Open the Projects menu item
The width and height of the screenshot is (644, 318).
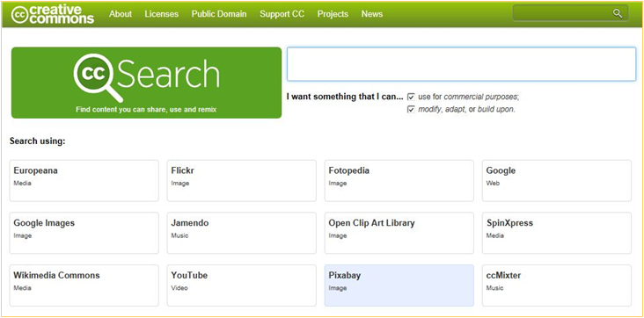[333, 14]
